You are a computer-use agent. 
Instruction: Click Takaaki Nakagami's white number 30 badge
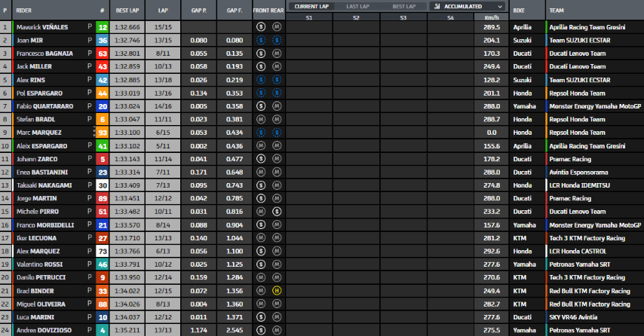(x=102, y=185)
